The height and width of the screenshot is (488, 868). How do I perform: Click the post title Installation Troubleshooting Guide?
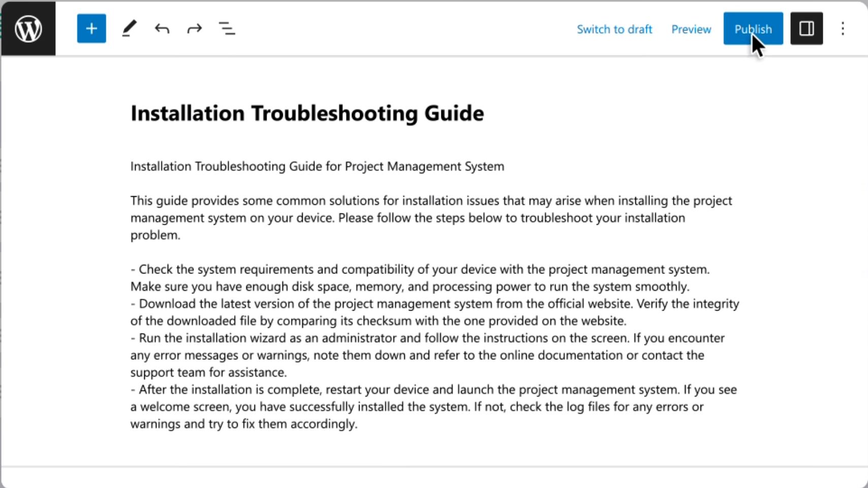pyautogui.click(x=307, y=113)
